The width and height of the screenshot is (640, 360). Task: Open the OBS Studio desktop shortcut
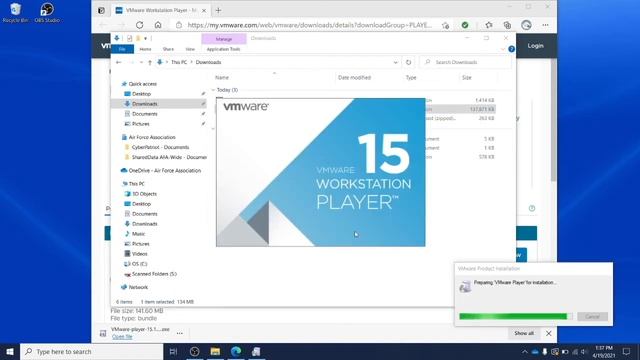tap(47, 12)
